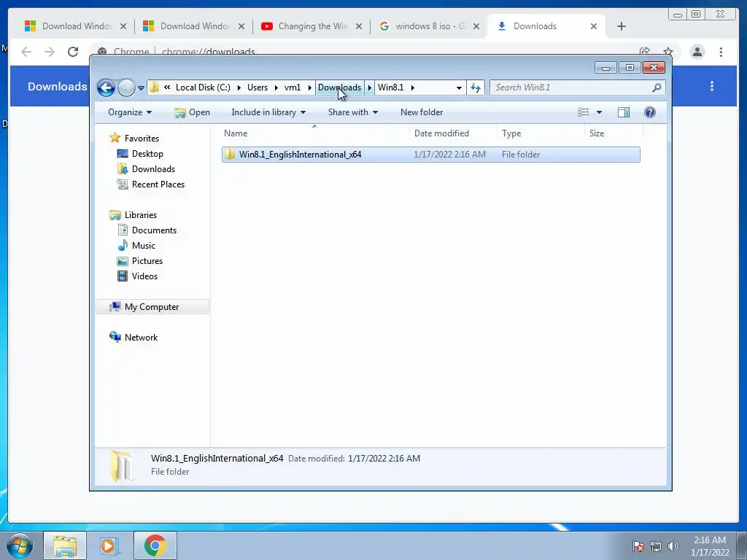The height and width of the screenshot is (560, 747).
Task: Open the recent locations arrow beside Forward
Action: (141, 88)
